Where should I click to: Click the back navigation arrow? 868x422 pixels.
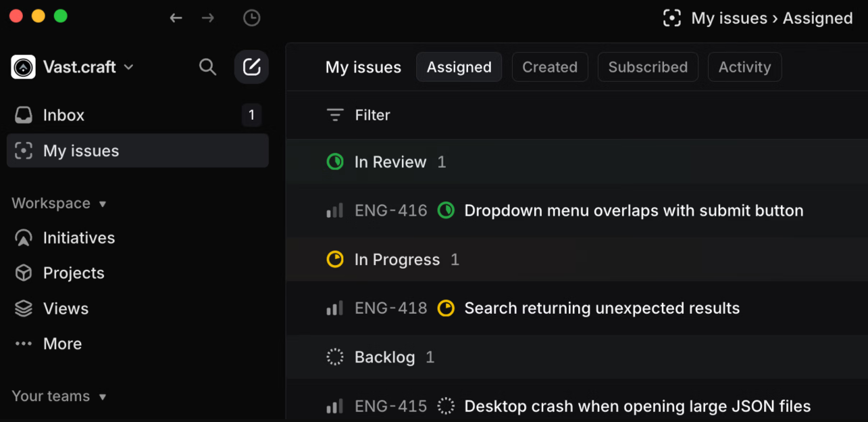point(176,18)
